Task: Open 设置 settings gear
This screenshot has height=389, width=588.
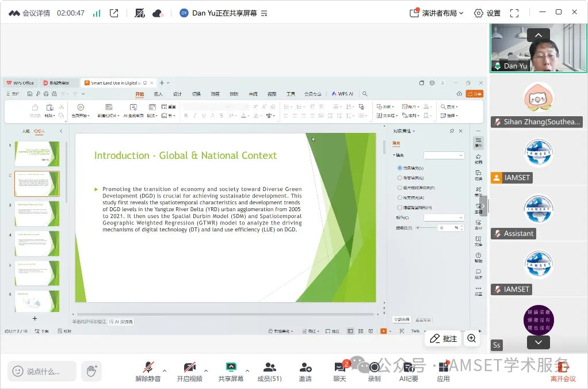Action: (487, 13)
